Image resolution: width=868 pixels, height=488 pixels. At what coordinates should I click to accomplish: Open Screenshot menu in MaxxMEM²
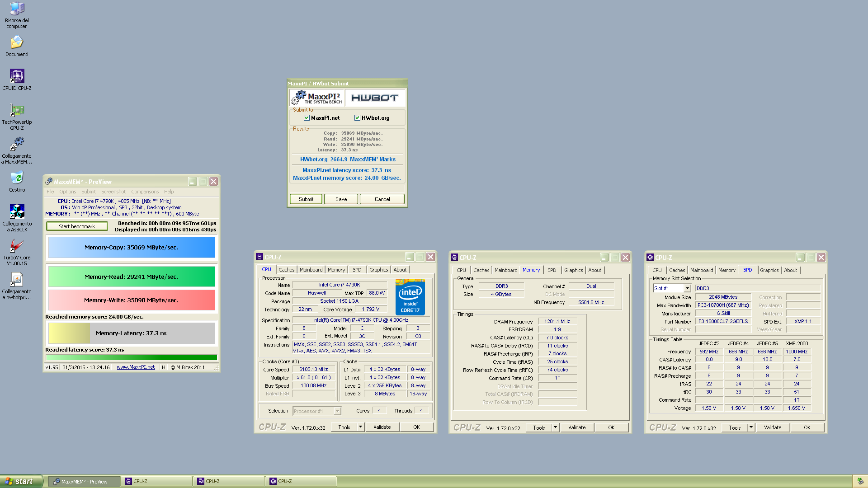point(113,192)
